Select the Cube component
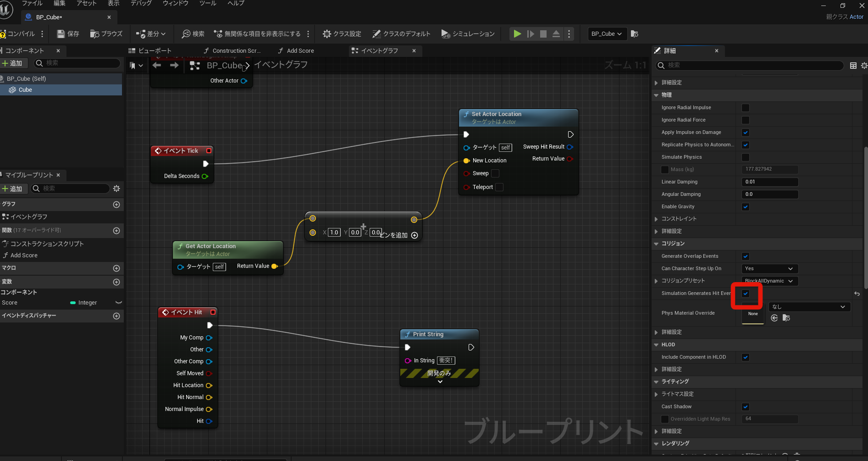The width and height of the screenshot is (868, 461). (x=25, y=90)
